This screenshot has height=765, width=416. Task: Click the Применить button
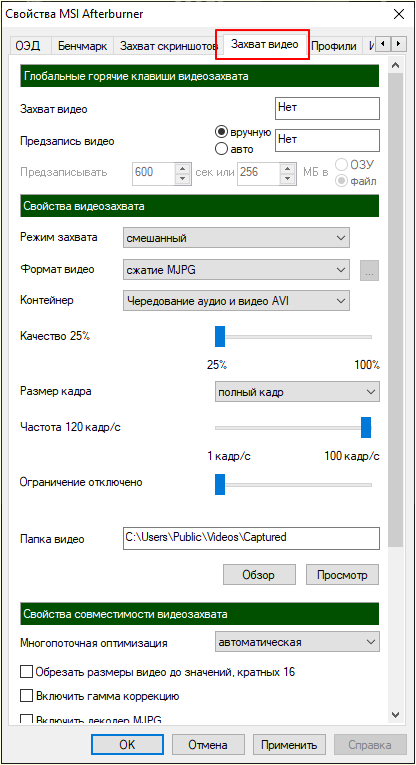289,745
